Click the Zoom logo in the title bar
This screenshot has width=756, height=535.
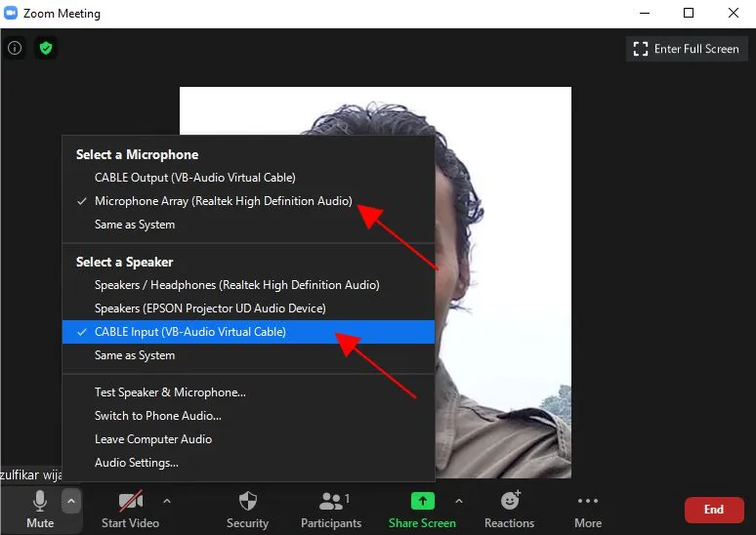[11, 13]
